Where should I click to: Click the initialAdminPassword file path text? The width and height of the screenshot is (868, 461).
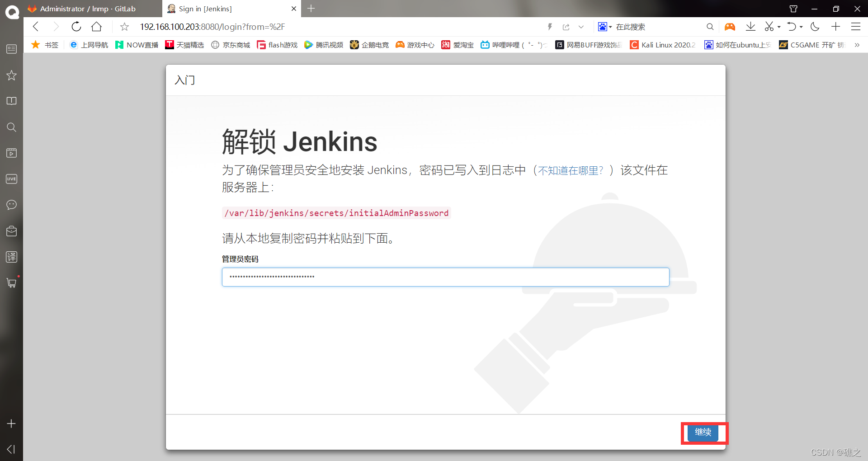pyautogui.click(x=337, y=213)
